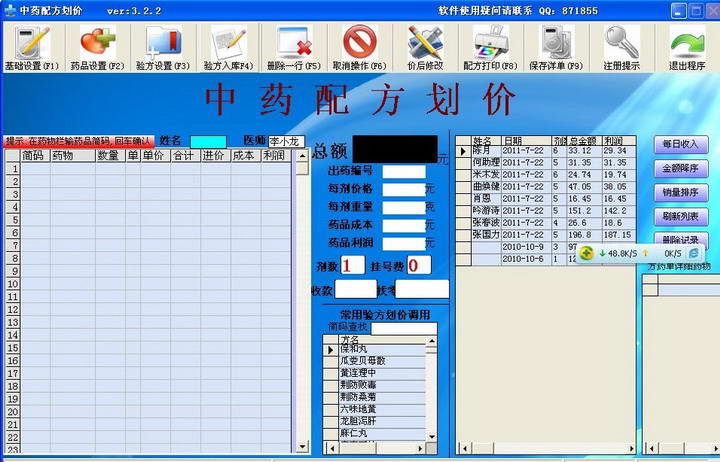Click the 药品成本 input field
720x462 pixels.
[404, 225]
